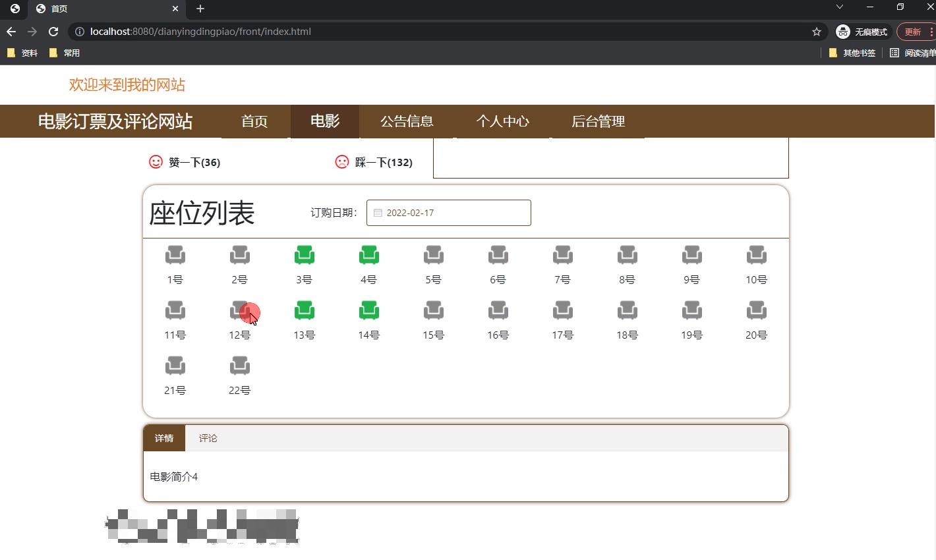
Task: Bookmark this page with star icon
Action: pos(817,32)
